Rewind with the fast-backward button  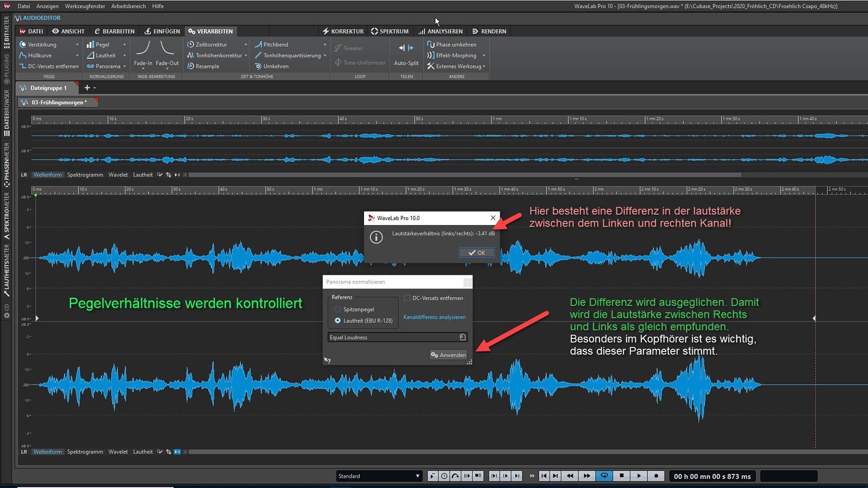click(570, 476)
